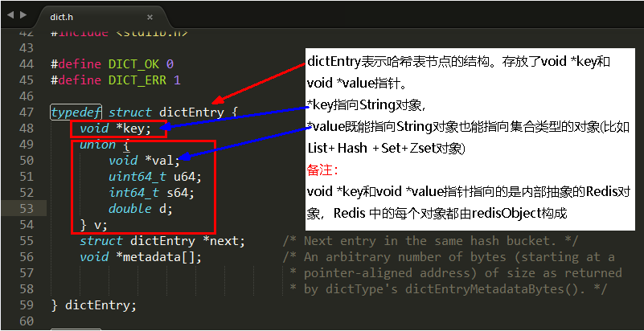
Task: Click line number 58 in gutter
Action: [x=27, y=289]
